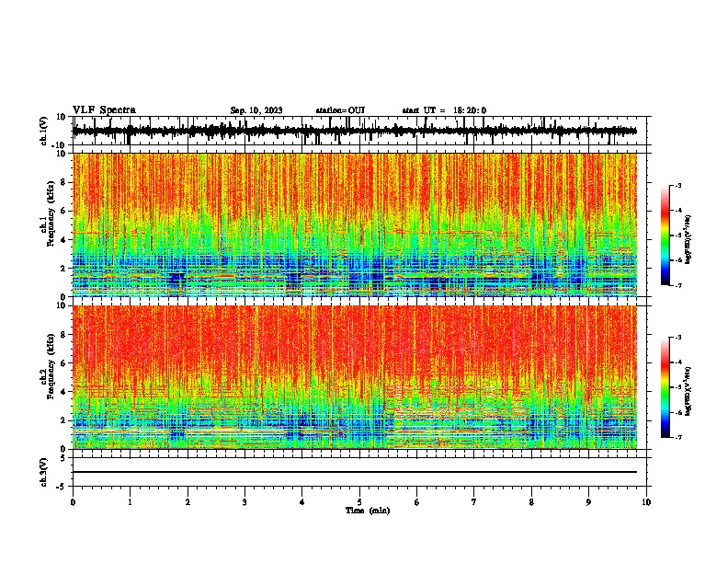Click the 'VLF Spectra' plot title
This screenshot has height=563, width=728.
(x=104, y=110)
